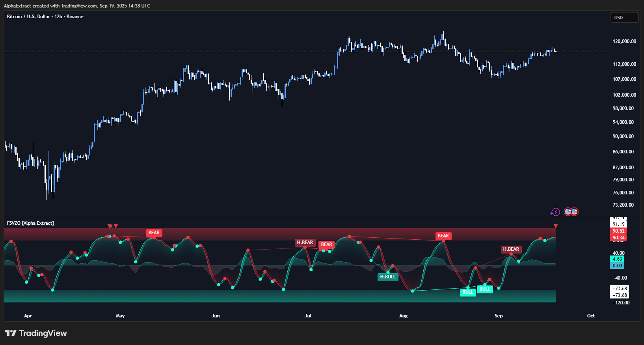Select the BEAR label right of July's H.BEAR
Screen dimensions: 644x345
(327, 244)
